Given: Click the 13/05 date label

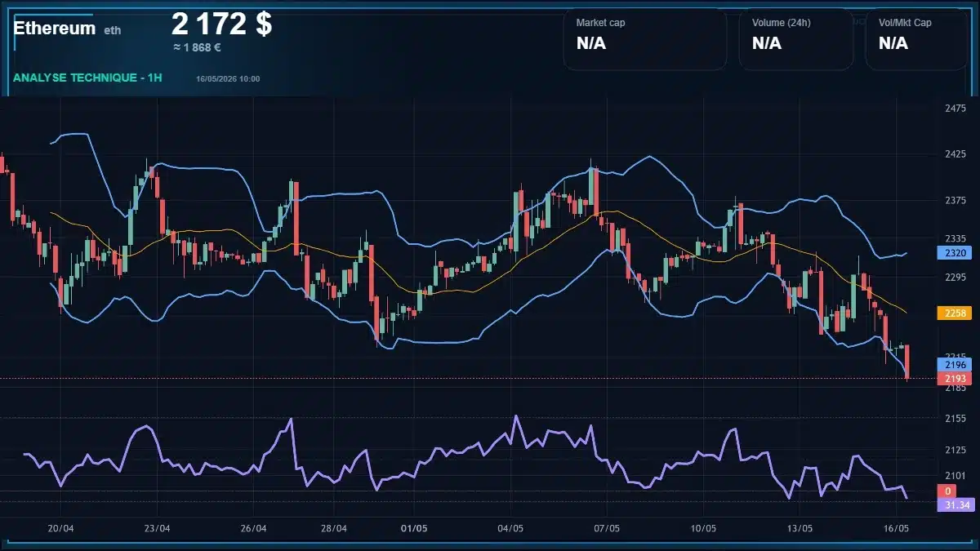Looking at the screenshot, I should tap(800, 528).
